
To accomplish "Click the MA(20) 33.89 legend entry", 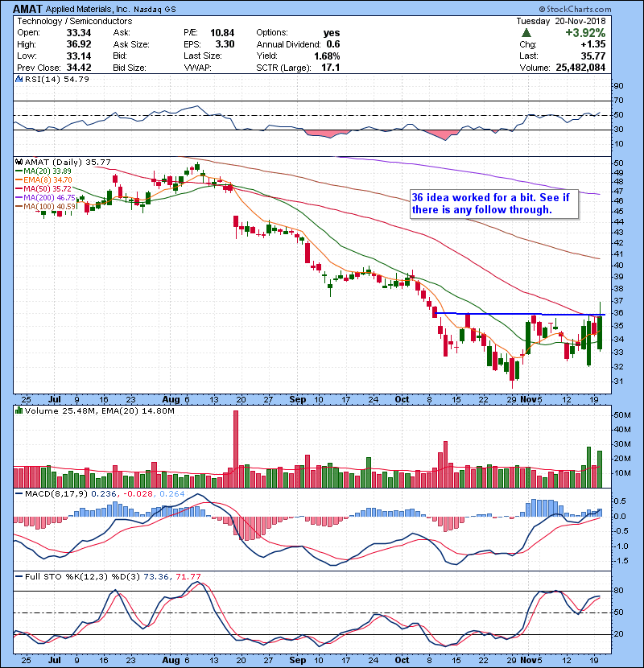I will (x=44, y=171).
